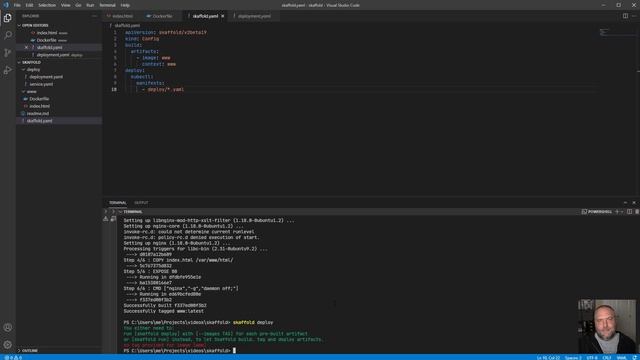Open the Source Control view
This screenshot has height=360, width=640.
click(8, 53)
